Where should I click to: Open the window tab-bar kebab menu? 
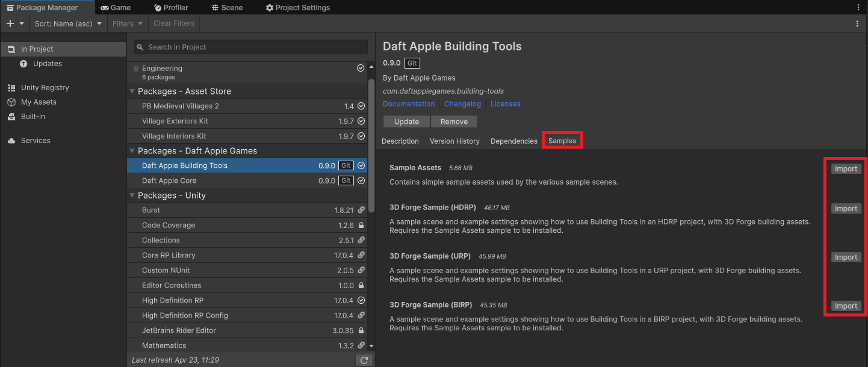click(x=858, y=7)
